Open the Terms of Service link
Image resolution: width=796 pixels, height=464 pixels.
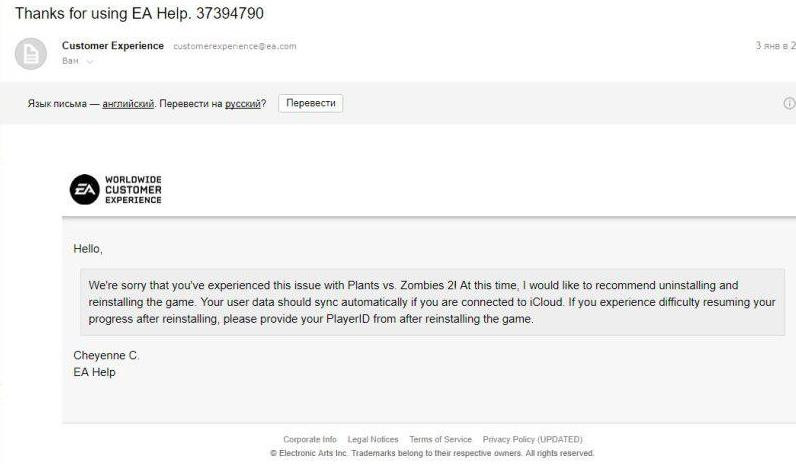pos(440,439)
